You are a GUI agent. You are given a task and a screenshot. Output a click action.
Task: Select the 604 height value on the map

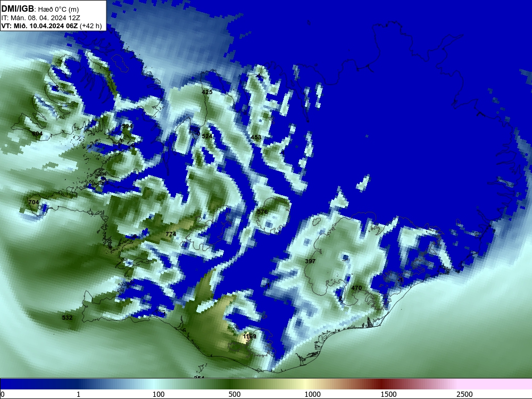coord(37,134)
